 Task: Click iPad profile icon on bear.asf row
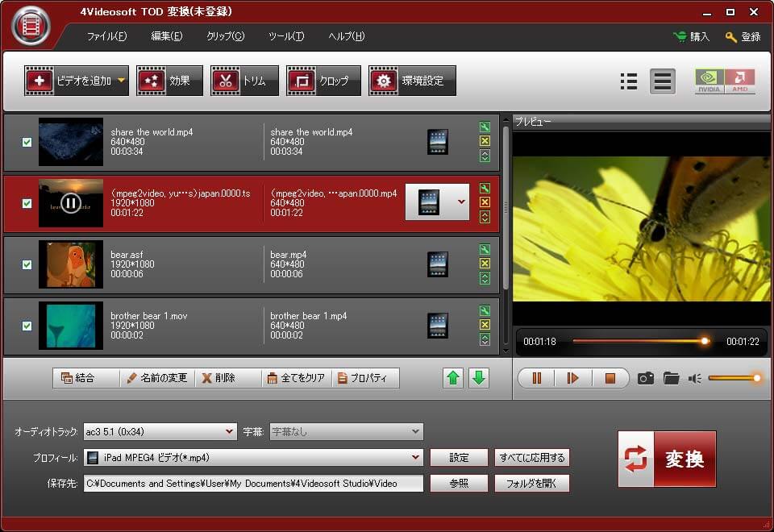coord(438,264)
